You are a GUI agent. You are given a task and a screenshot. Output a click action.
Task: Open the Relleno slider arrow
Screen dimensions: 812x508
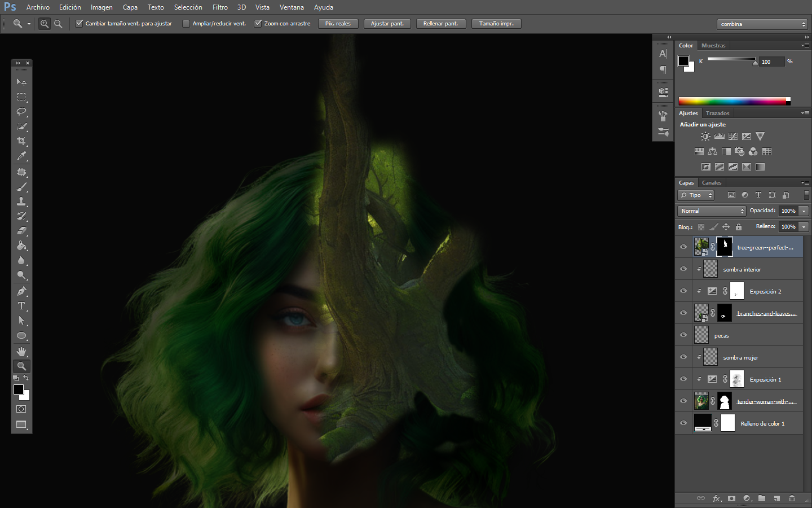(804, 227)
